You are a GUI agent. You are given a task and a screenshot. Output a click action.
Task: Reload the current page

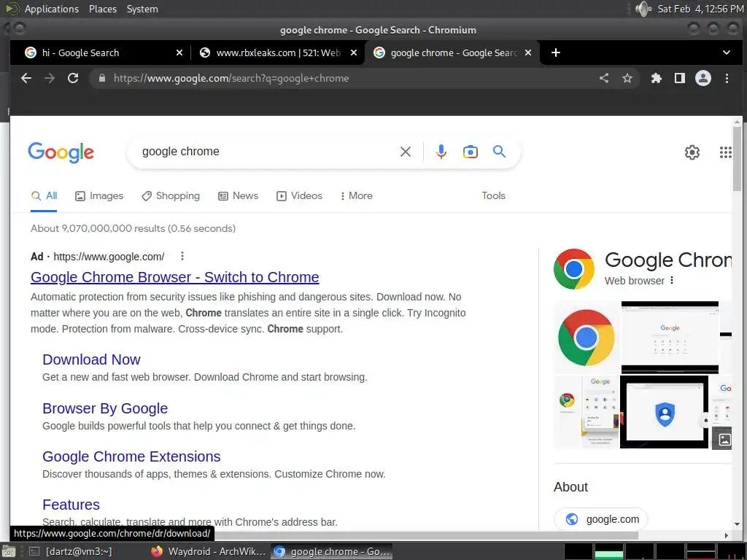(x=73, y=78)
